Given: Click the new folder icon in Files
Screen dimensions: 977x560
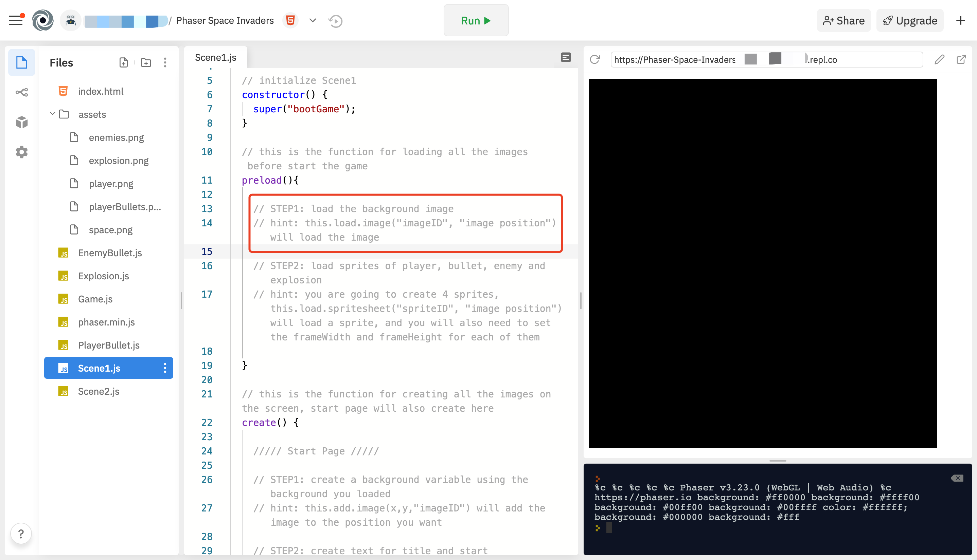Looking at the screenshot, I should [x=146, y=62].
